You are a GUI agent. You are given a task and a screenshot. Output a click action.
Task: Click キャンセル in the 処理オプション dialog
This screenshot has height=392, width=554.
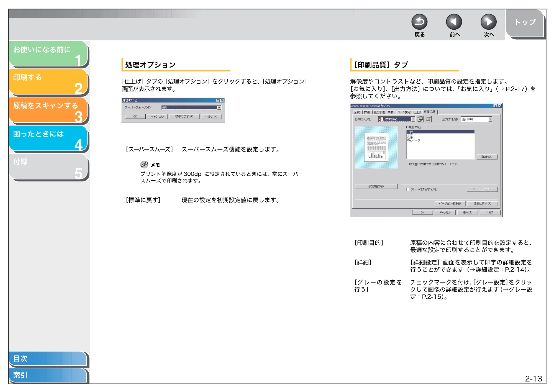tap(157, 117)
